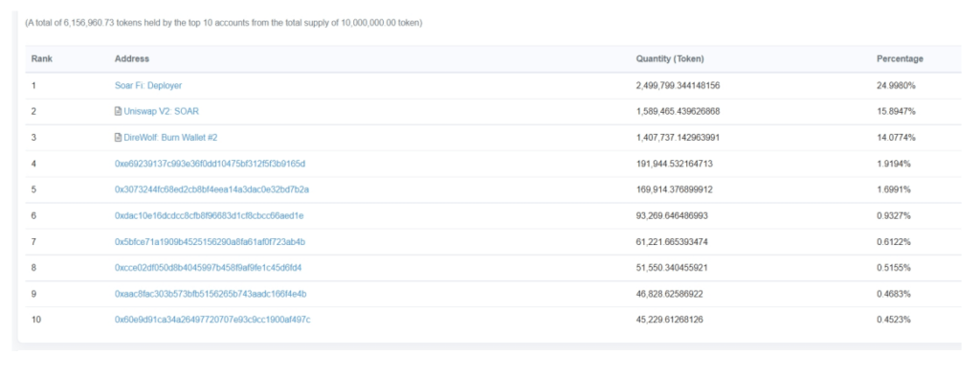980x378 pixels.
Task: Select quantity 45,229.61268126
Action: (669, 320)
